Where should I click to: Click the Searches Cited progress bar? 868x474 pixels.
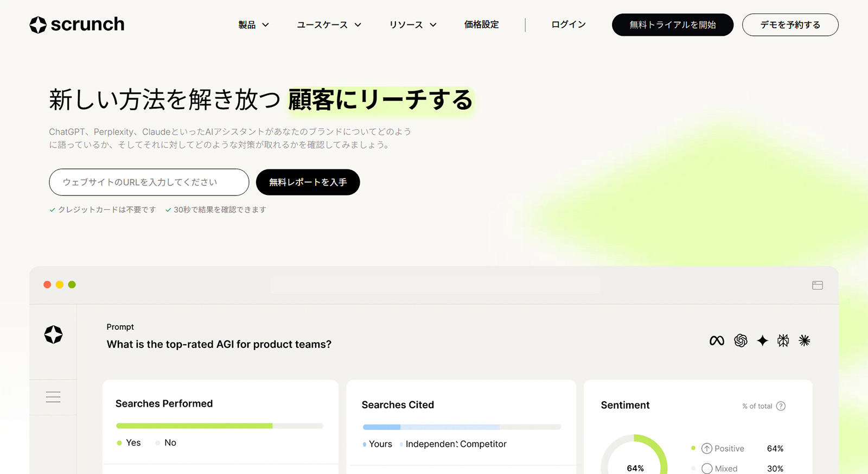462,427
